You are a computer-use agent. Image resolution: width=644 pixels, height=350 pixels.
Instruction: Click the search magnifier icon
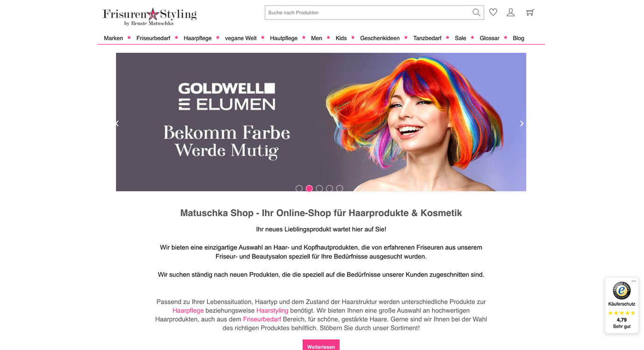(476, 13)
